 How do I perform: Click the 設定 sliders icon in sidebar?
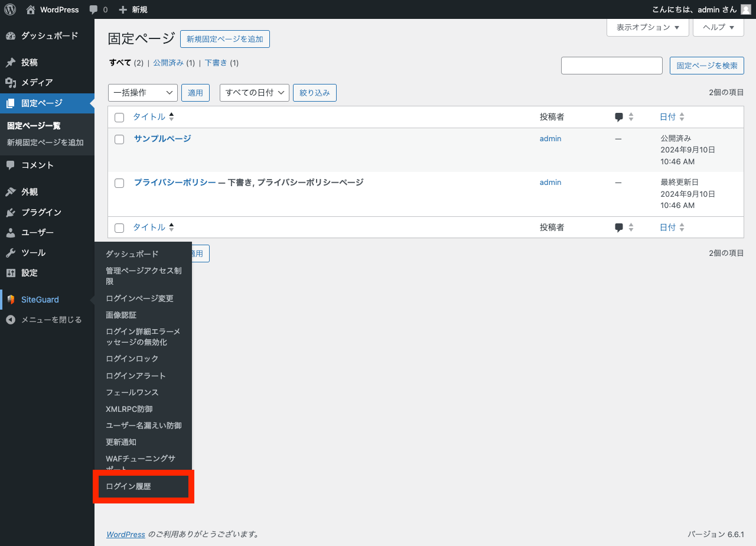click(x=11, y=273)
